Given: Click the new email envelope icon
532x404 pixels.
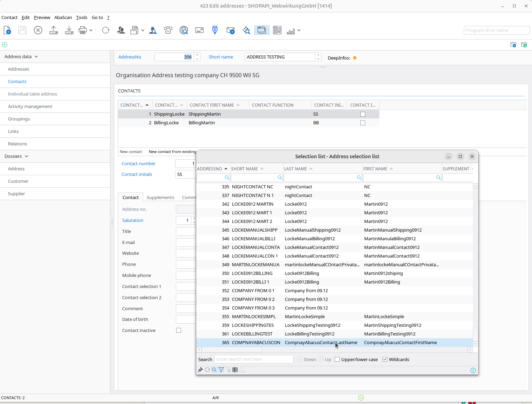Looking at the screenshot, I should point(231,30).
